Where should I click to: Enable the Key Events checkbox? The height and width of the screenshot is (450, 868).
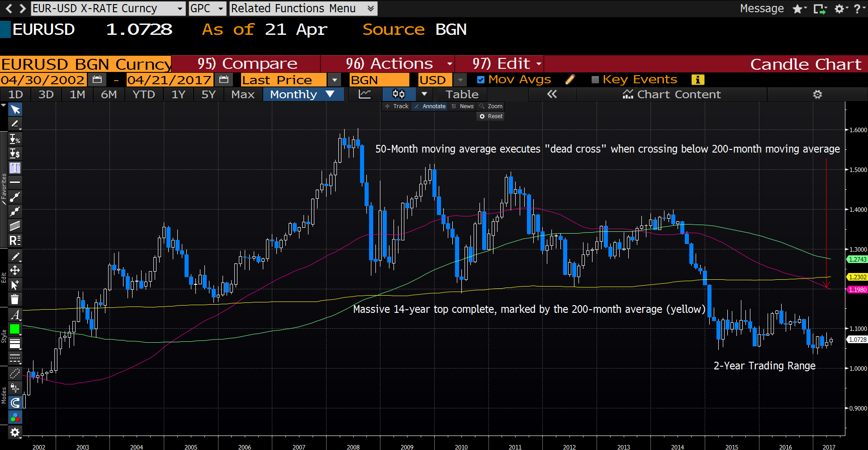coord(595,80)
